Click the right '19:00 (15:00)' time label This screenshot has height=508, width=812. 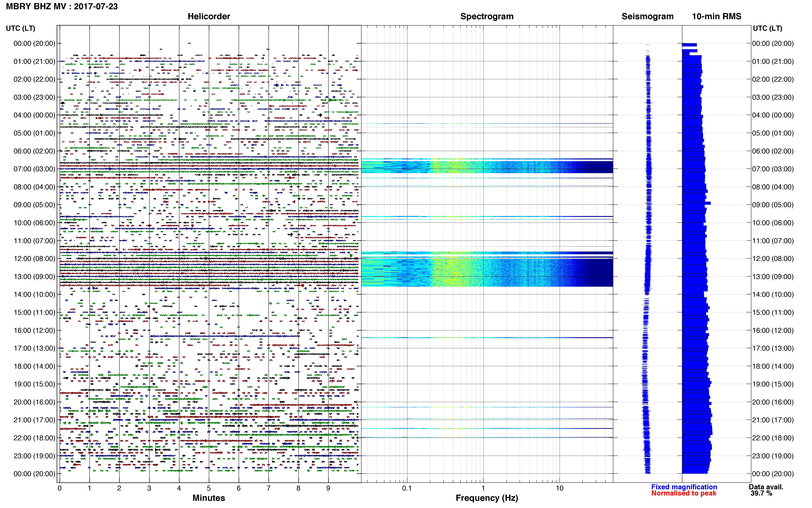pyautogui.click(x=773, y=384)
